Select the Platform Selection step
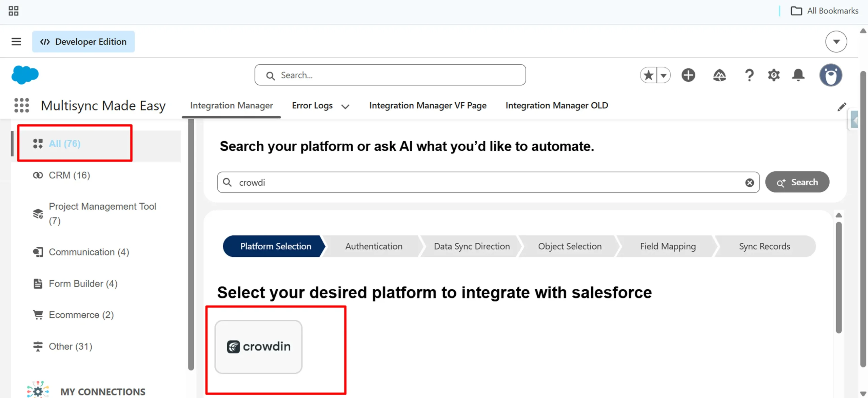The image size is (868, 398). (x=274, y=246)
